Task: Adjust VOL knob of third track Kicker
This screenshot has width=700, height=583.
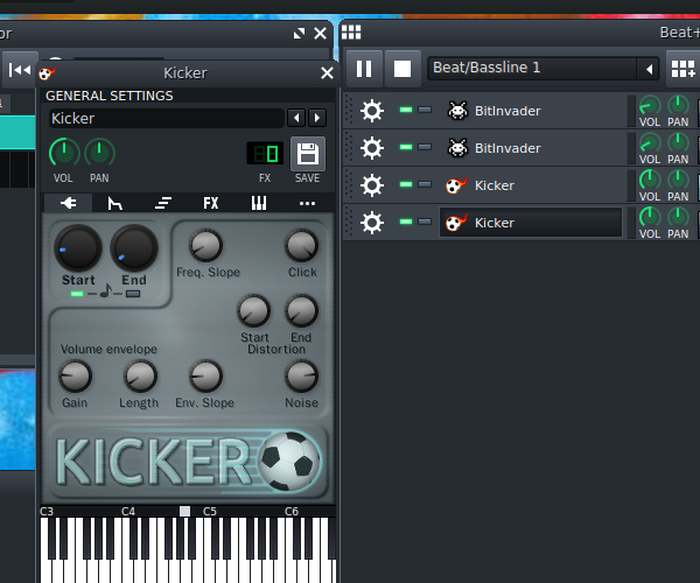Action: [650, 180]
